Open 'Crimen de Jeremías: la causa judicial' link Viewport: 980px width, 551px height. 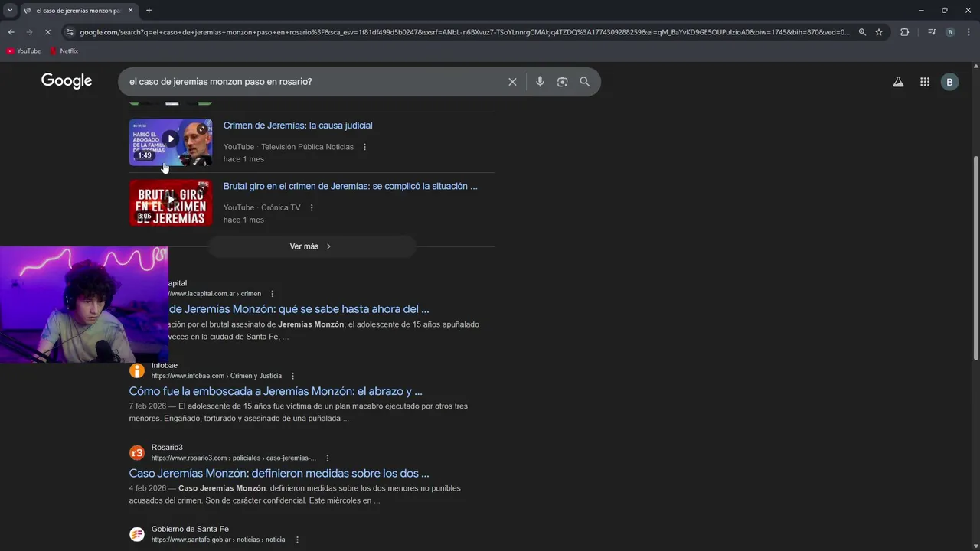[x=298, y=126]
